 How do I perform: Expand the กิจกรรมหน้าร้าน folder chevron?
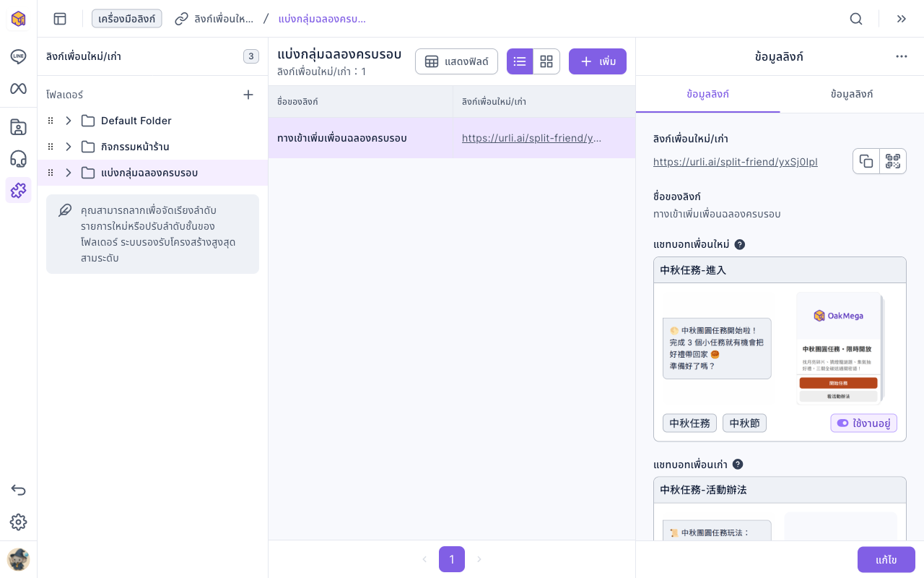tap(69, 147)
